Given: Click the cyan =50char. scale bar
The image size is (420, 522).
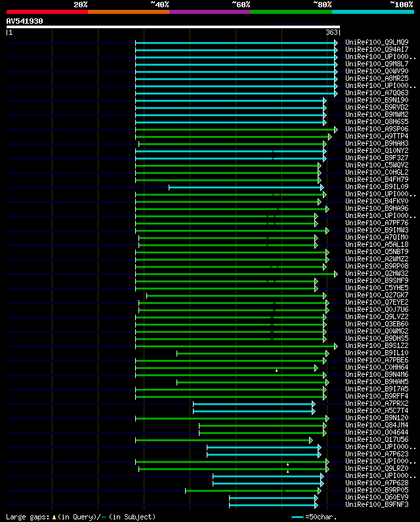Looking at the screenshot, I should [x=297, y=517].
